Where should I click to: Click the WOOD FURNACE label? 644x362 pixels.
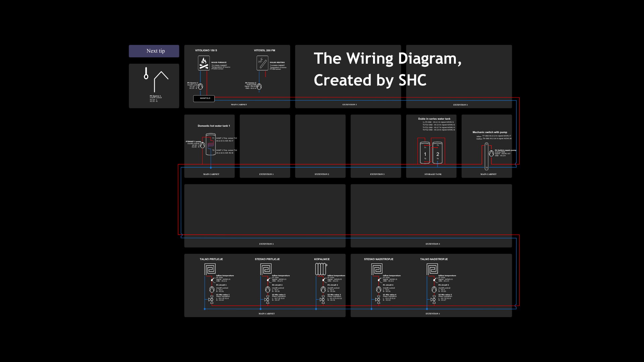pos(219,62)
